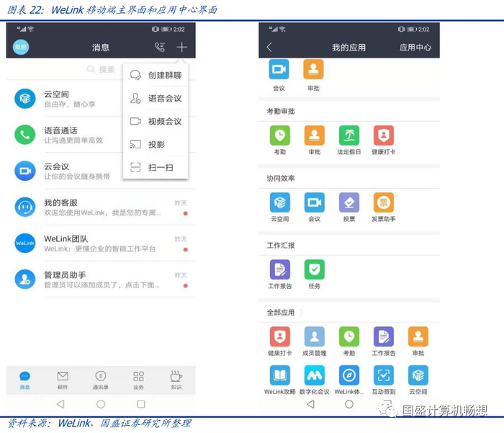
Task: Tap the phone call icon in header
Action: (x=160, y=48)
